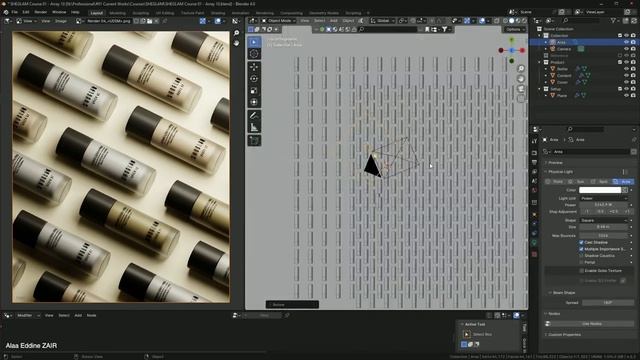Click the viewport zoom navigation icon
This screenshot has height=360, width=640.
coord(521,69)
